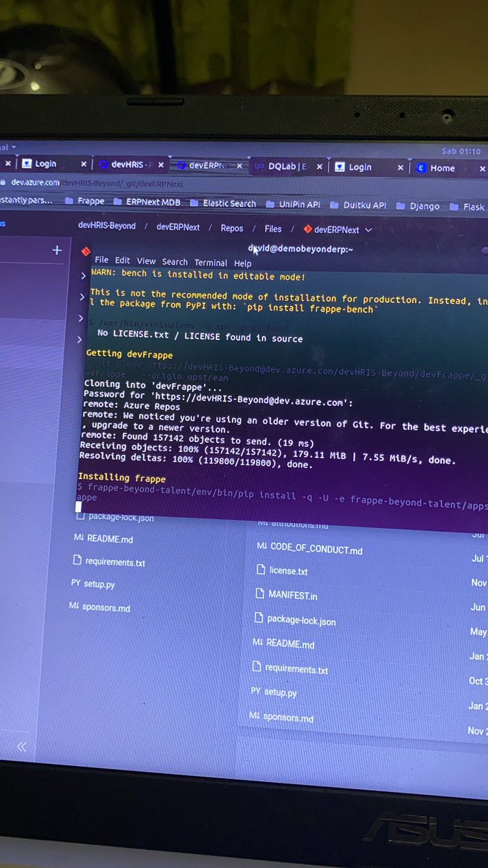
Task: Collapse the sidebar with the double-chevron button
Action: (22, 746)
